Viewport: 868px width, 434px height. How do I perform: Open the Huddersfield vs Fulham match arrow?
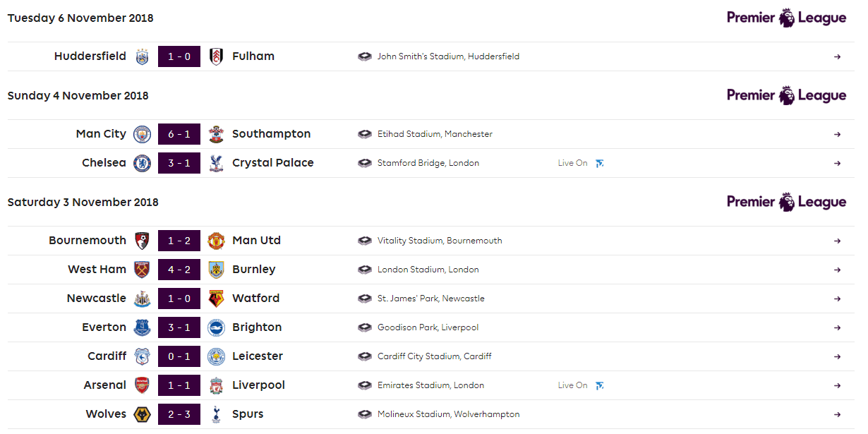837,56
